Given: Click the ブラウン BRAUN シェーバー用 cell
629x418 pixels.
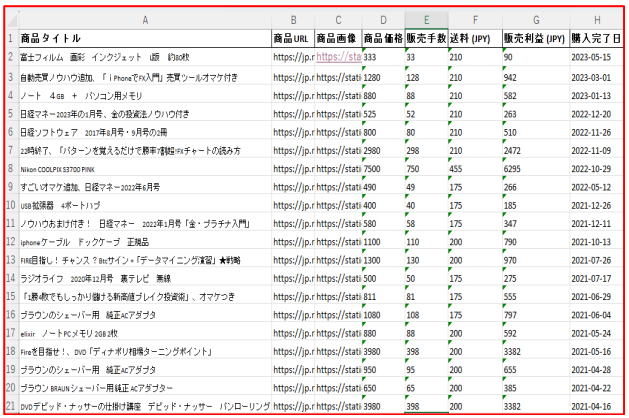Looking at the screenshot, I should click(145, 388).
